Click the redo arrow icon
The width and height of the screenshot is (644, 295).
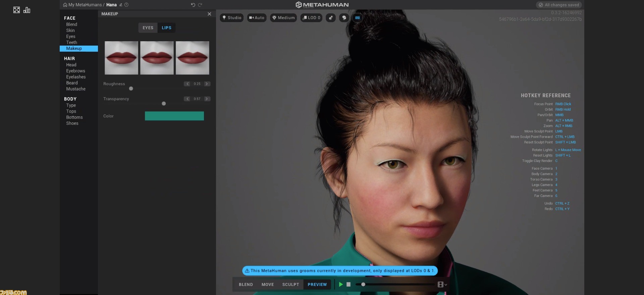coord(200,5)
